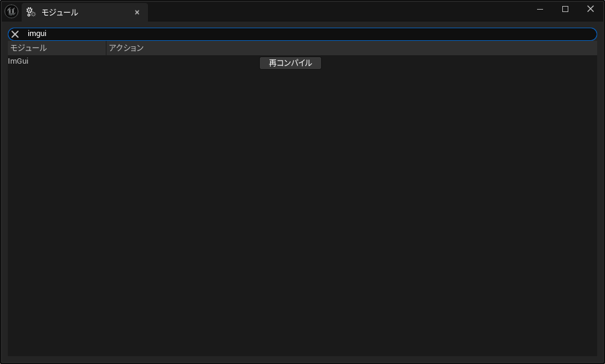Maximize the モジュール window
The width and height of the screenshot is (605, 364).
click(x=564, y=9)
